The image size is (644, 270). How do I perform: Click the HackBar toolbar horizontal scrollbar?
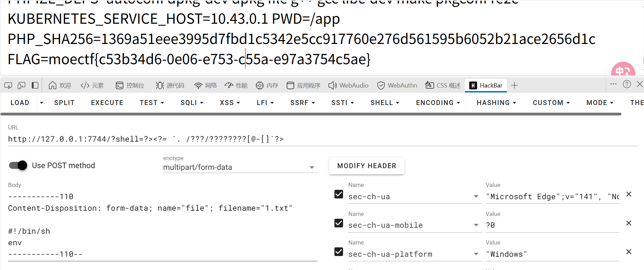point(311,114)
